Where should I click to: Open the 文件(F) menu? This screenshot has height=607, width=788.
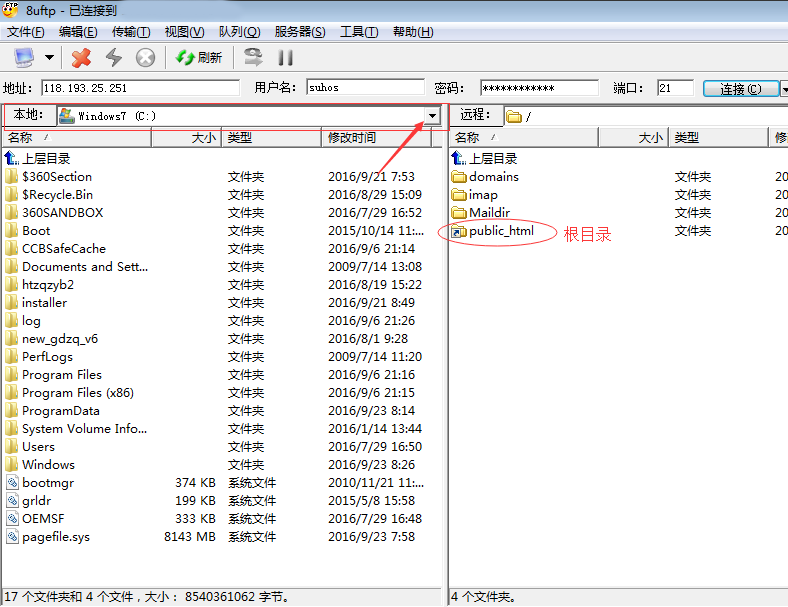[25, 32]
